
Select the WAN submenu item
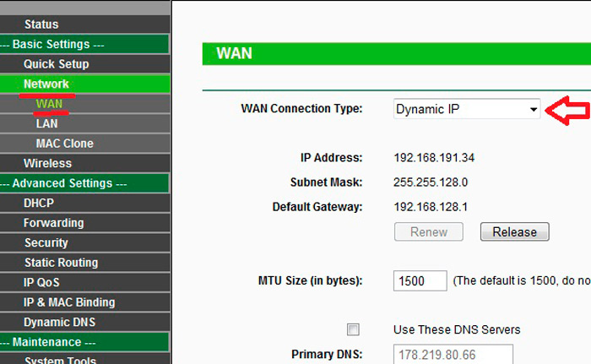coord(49,104)
